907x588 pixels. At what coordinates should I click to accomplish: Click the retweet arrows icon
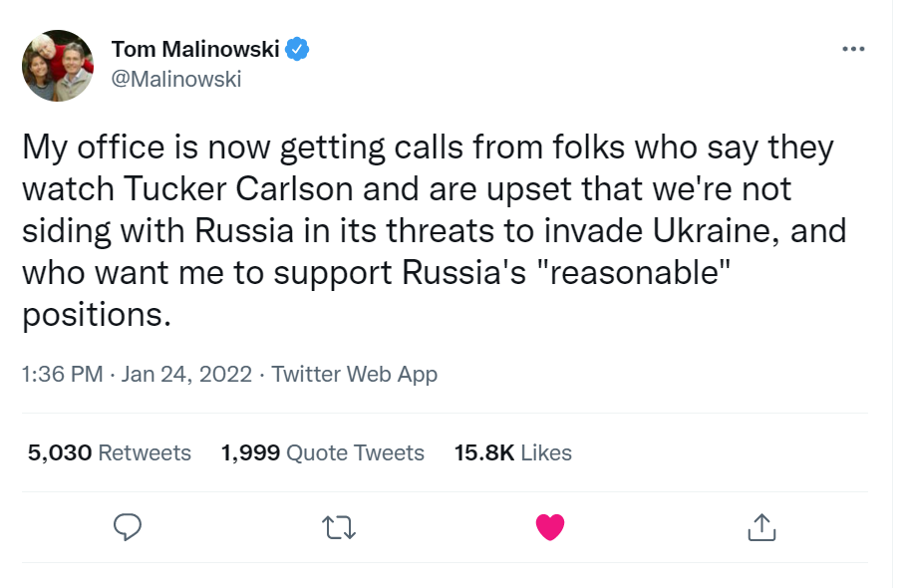[x=339, y=527]
